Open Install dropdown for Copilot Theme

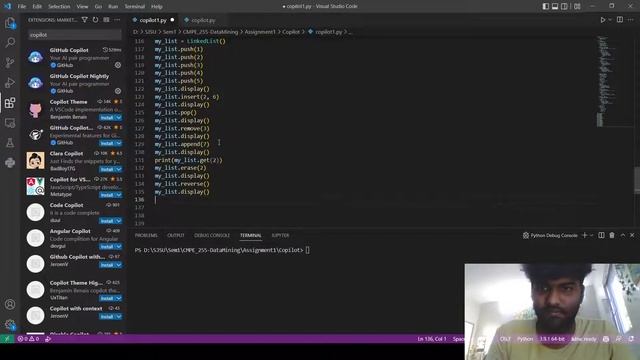pyautogui.click(x=119, y=118)
